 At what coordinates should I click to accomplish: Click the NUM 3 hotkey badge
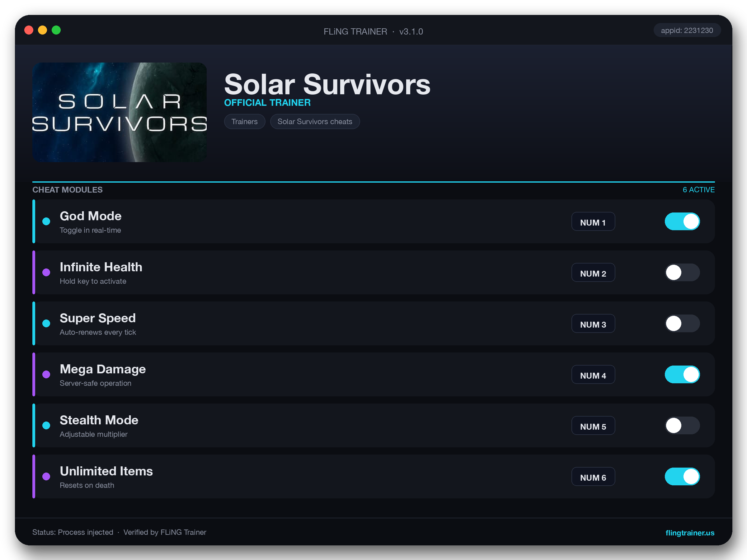[593, 323]
